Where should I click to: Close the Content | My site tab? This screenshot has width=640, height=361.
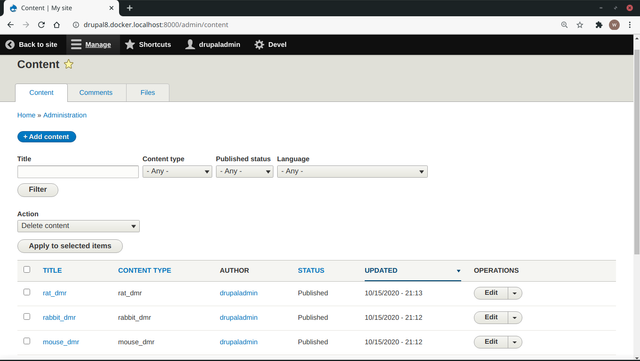point(111,8)
